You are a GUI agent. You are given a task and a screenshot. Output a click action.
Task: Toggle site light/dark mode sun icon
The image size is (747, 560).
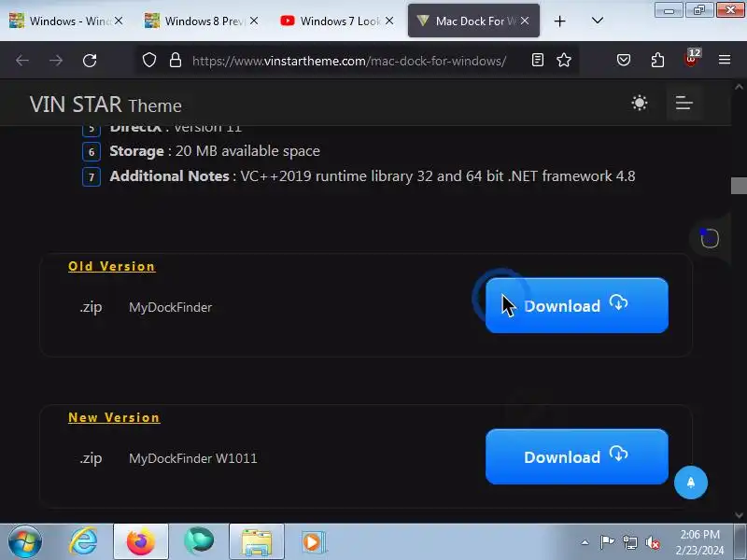pyautogui.click(x=640, y=103)
